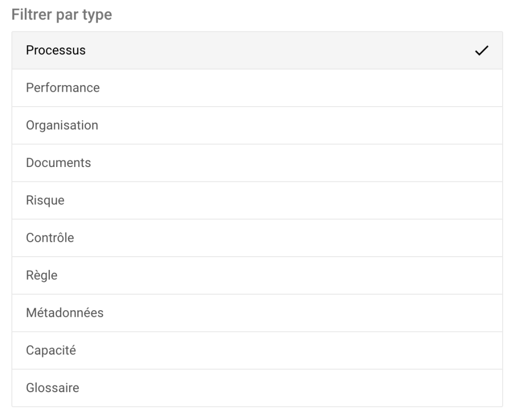This screenshot has width=515, height=420.
Task: Switch the type filter to Capacité
Action: (x=51, y=350)
